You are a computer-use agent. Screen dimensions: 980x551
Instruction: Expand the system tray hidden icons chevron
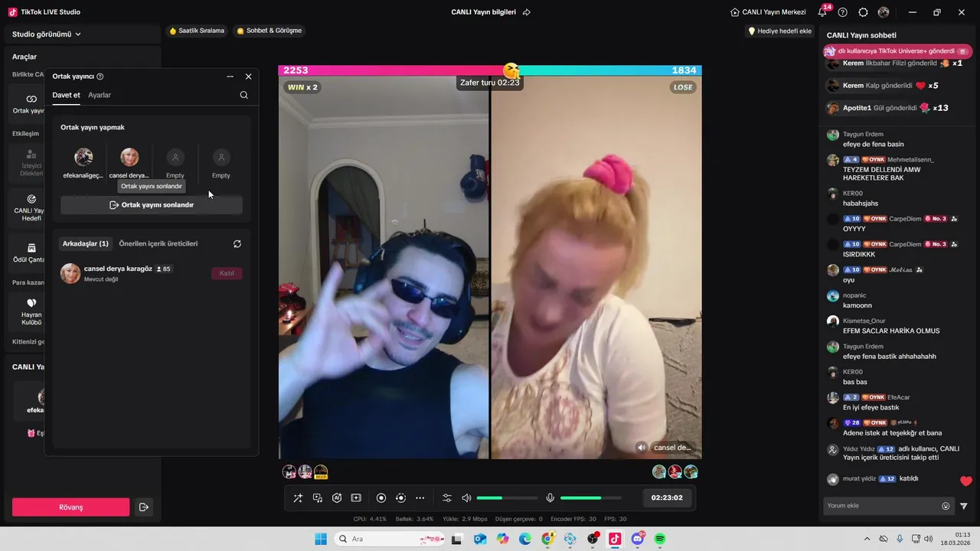pyautogui.click(x=867, y=539)
